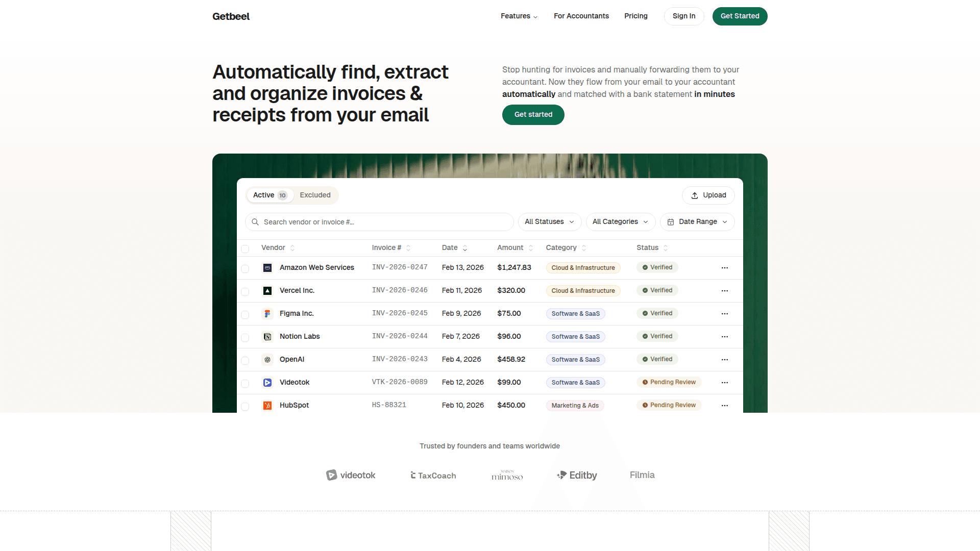
Task: Click the Videotok vendor icon in table
Action: point(267,383)
